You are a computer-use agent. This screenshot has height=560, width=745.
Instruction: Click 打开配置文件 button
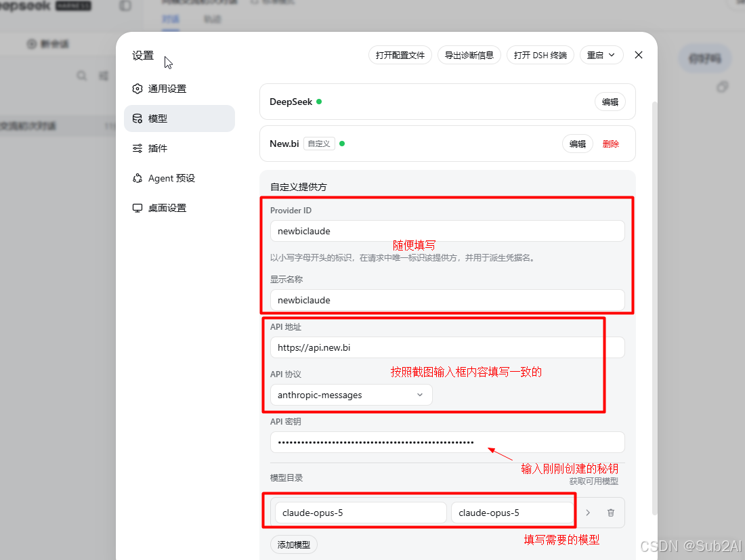[x=400, y=55]
